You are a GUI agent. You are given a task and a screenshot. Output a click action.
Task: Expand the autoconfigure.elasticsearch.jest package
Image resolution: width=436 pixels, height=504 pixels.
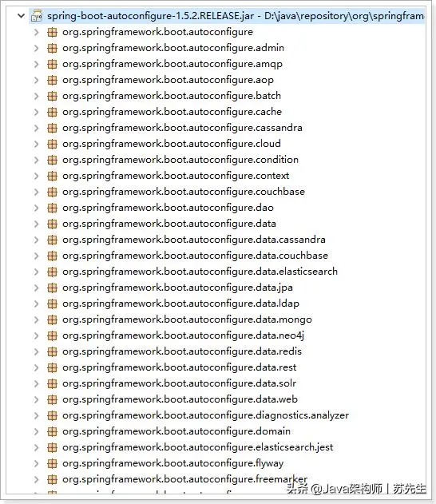[36, 448]
